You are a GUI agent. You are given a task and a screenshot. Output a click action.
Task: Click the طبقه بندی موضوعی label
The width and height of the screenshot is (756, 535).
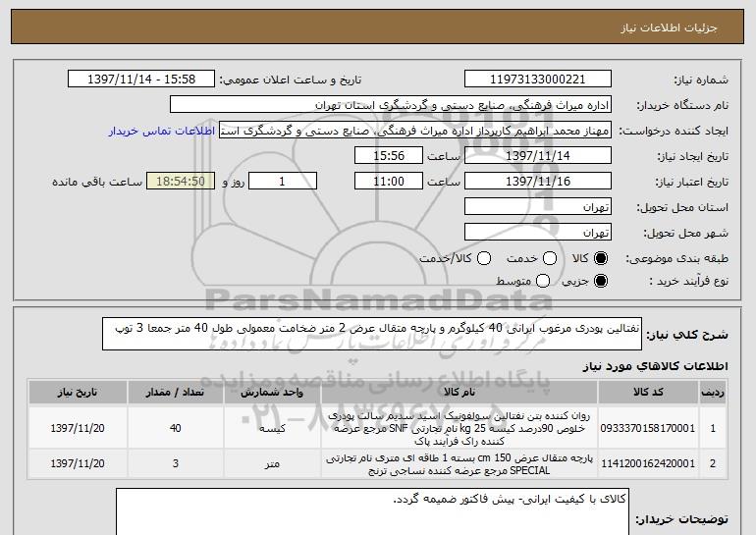point(676,258)
